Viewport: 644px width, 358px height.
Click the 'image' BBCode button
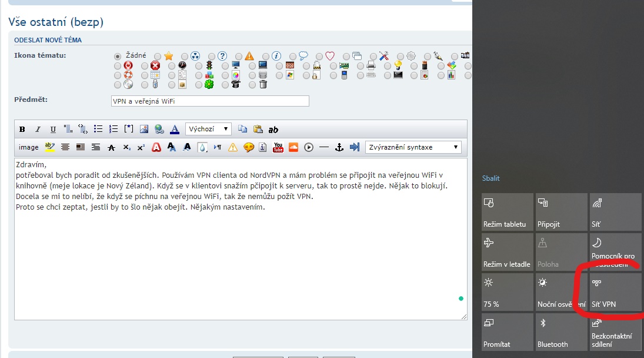click(x=28, y=147)
